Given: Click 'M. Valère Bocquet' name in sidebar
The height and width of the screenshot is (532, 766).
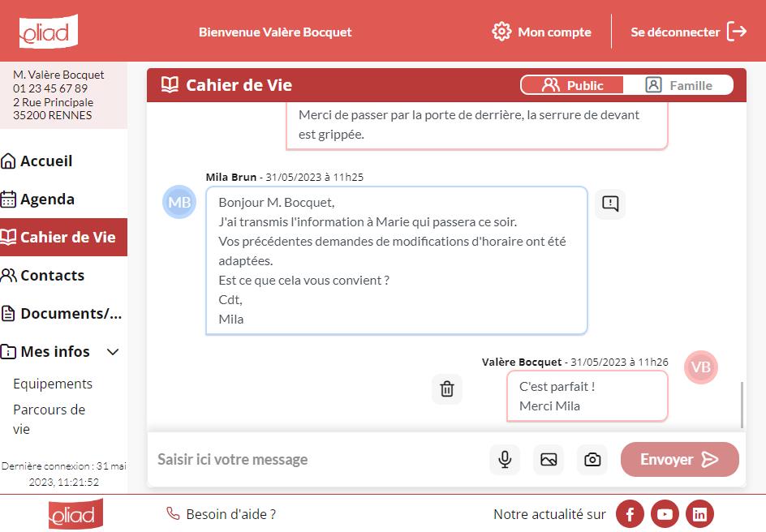Looking at the screenshot, I should coord(58,75).
